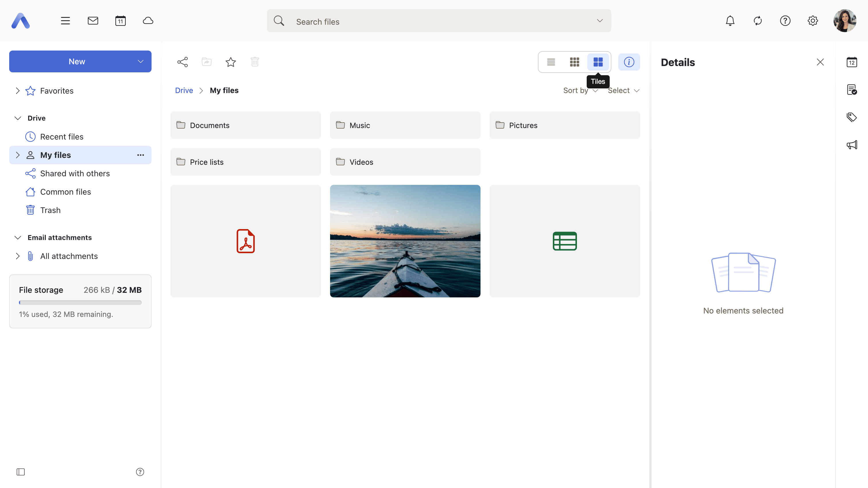Toggle the Details info panel

point(629,62)
